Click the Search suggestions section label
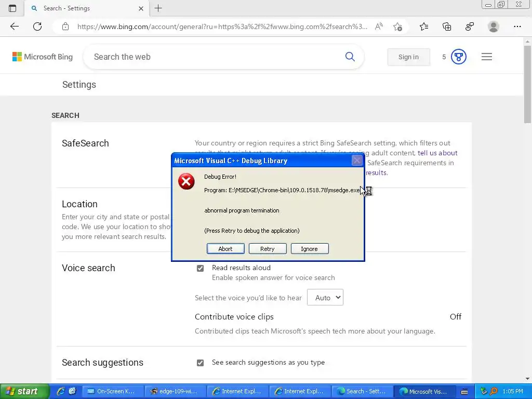 [x=102, y=362]
